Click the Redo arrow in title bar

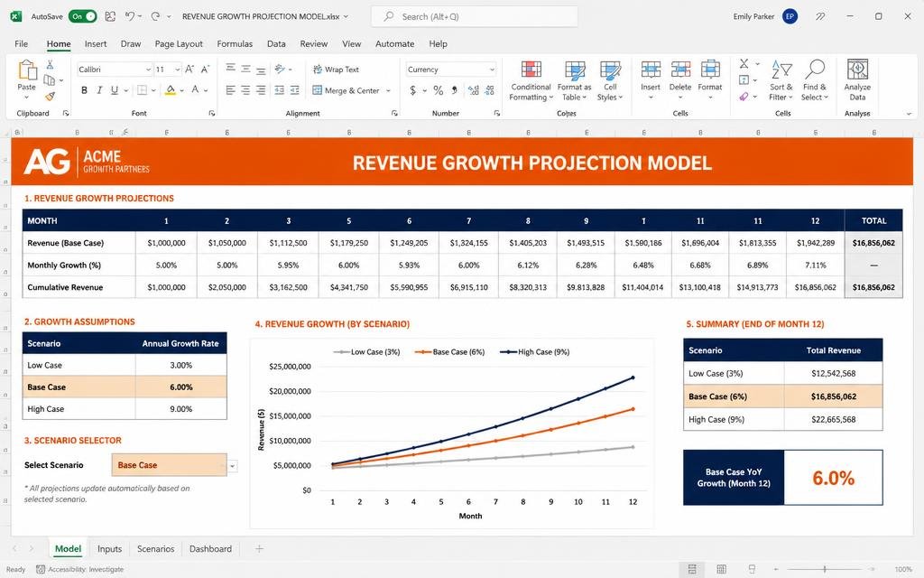[155, 16]
